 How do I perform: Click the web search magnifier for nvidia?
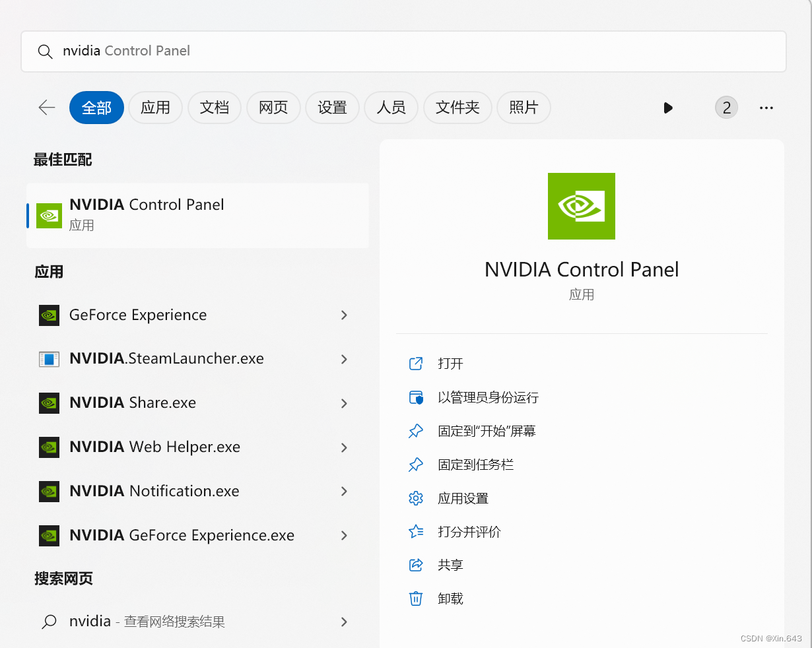(49, 622)
